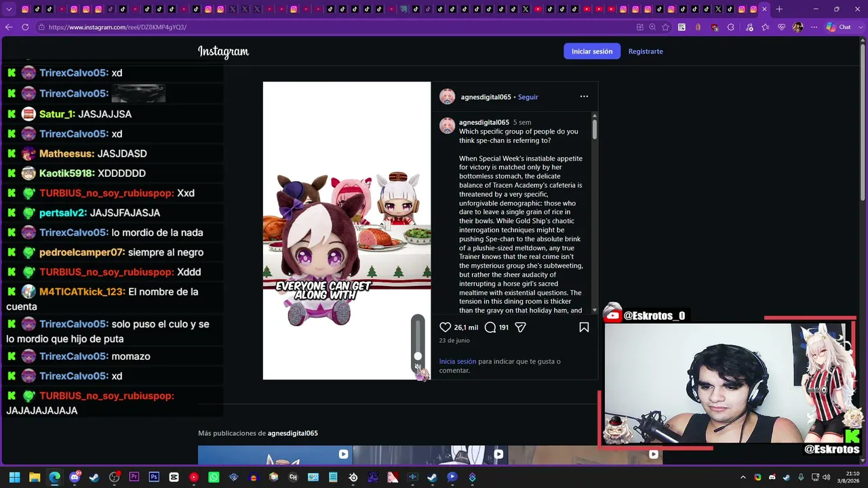Add this page to browser favorites
The height and width of the screenshot is (488, 868).
665,27
